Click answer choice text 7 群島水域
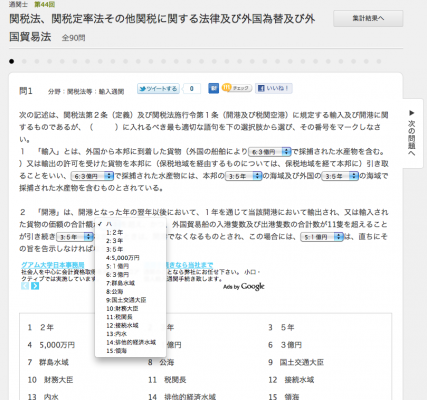427x400 pixels. (48, 362)
